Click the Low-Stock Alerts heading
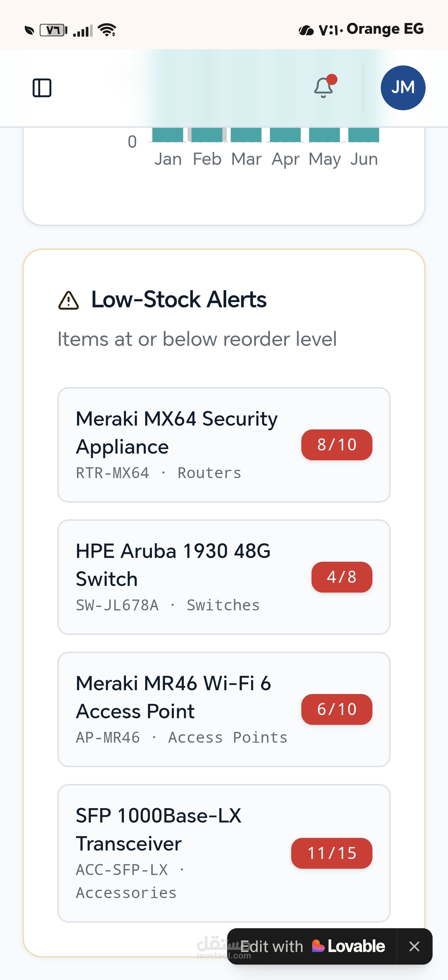Viewport: 448px width, 980px height. coord(179,299)
